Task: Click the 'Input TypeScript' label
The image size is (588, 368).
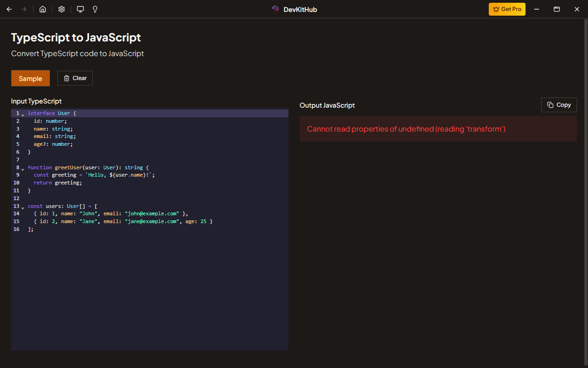Action: (x=36, y=101)
